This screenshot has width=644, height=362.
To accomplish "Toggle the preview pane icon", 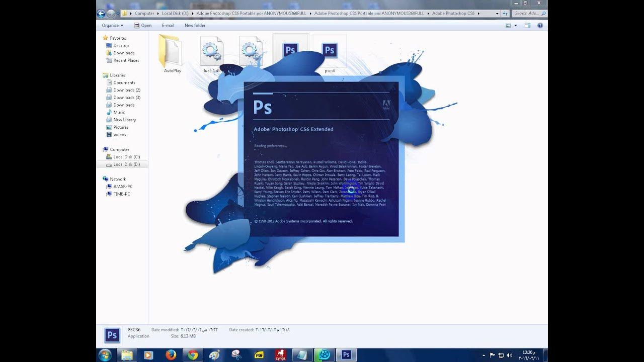I will (x=527, y=25).
